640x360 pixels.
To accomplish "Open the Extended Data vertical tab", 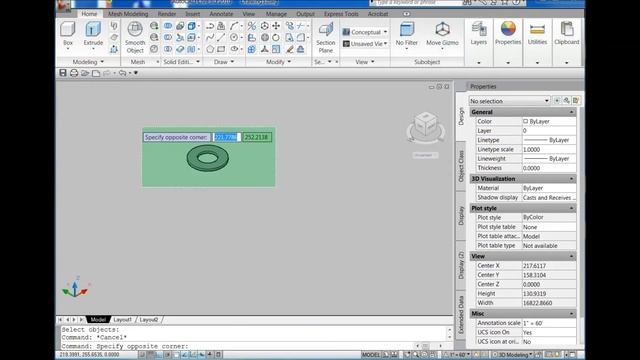I will 461,315.
